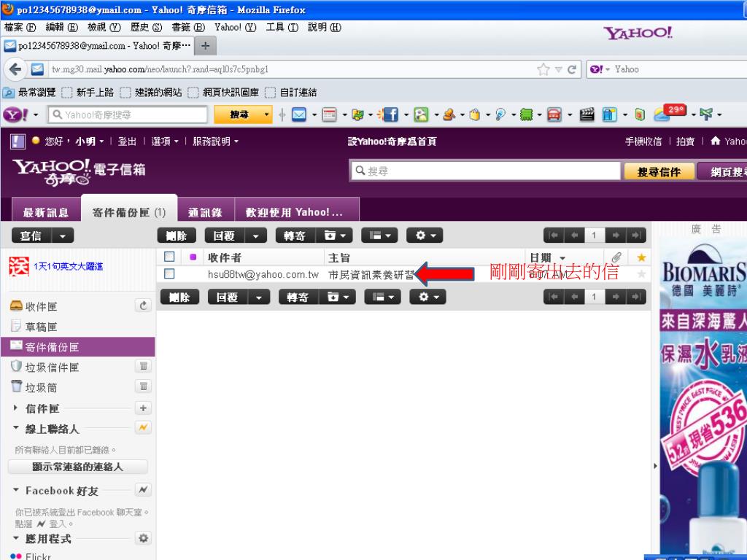
Task: Open the 1天1句英文大躍進 ad link
Action: click(68, 266)
